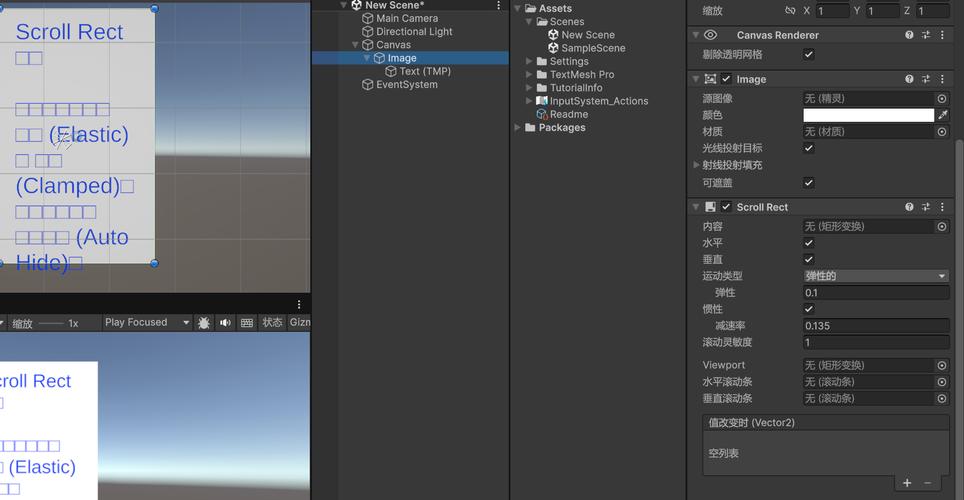Collapse Canvas in the Hierarchy

click(355, 45)
